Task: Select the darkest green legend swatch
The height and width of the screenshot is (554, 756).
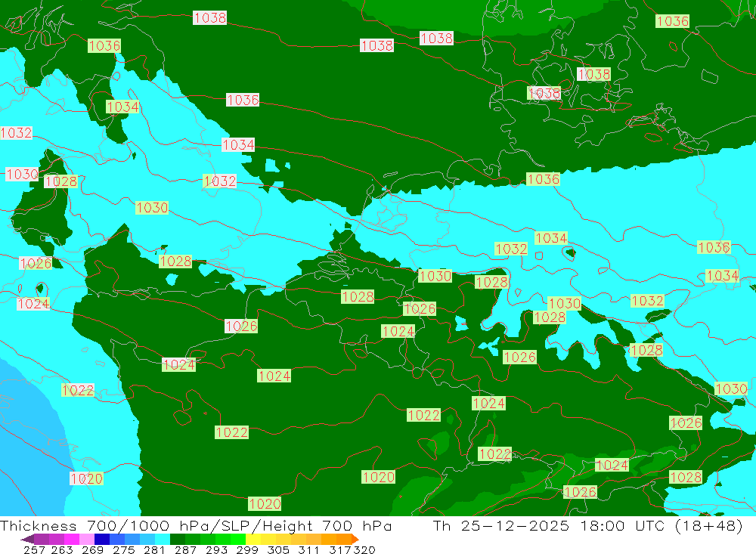Action: coord(178,539)
